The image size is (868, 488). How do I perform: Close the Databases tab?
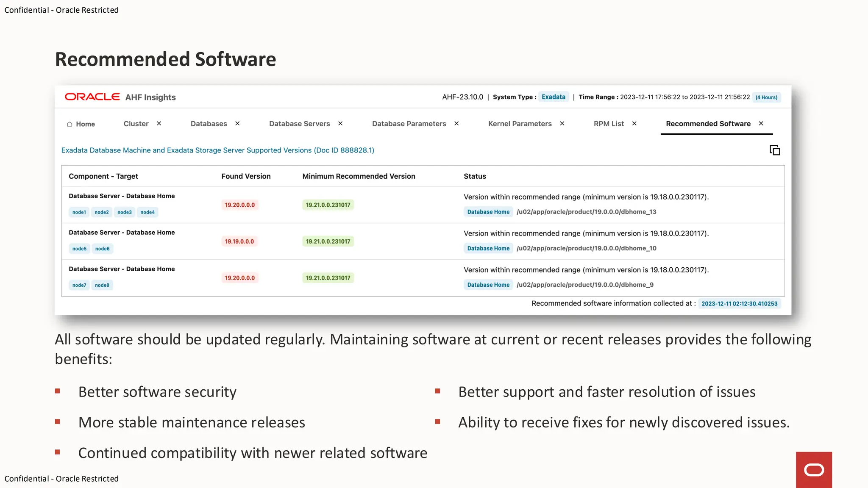[x=237, y=123]
